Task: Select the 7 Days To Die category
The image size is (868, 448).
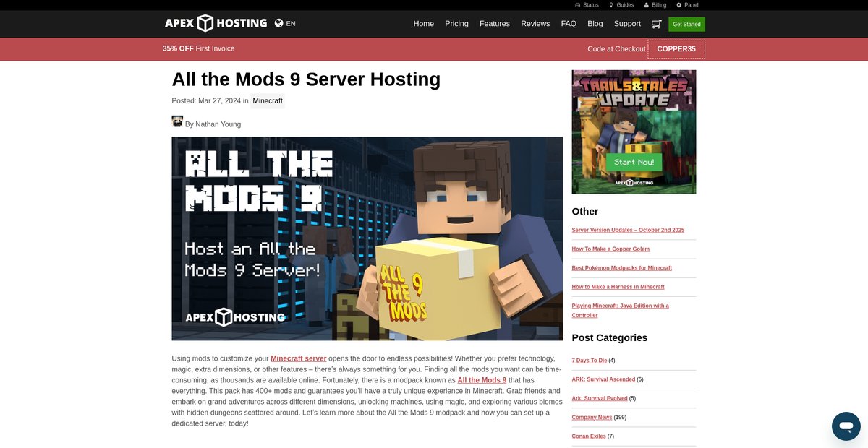Action: pyautogui.click(x=590, y=361)
